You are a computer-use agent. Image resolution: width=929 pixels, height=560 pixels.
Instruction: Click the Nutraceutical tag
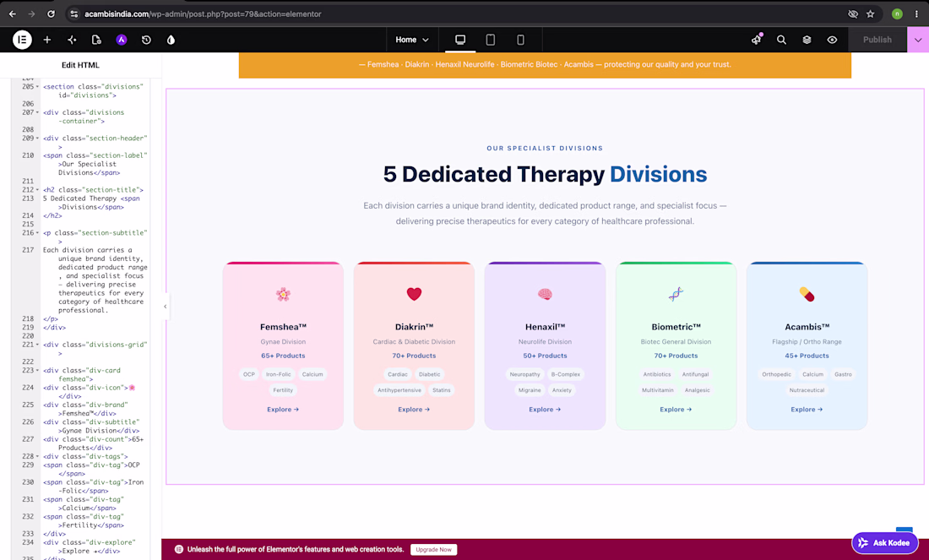(x=807, y=390)
